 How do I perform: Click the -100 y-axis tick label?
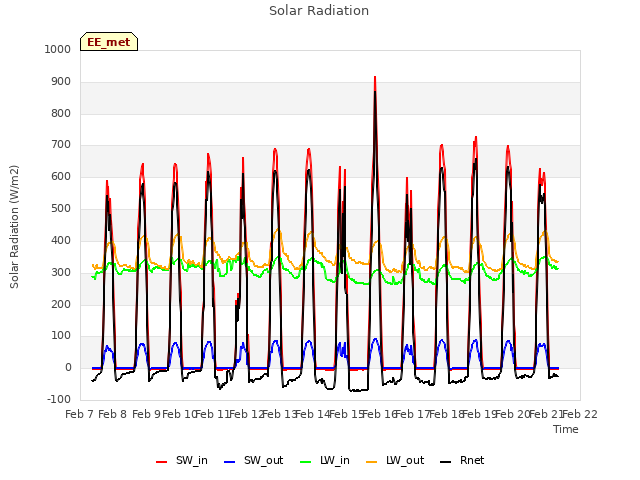[x=59, y=399]
